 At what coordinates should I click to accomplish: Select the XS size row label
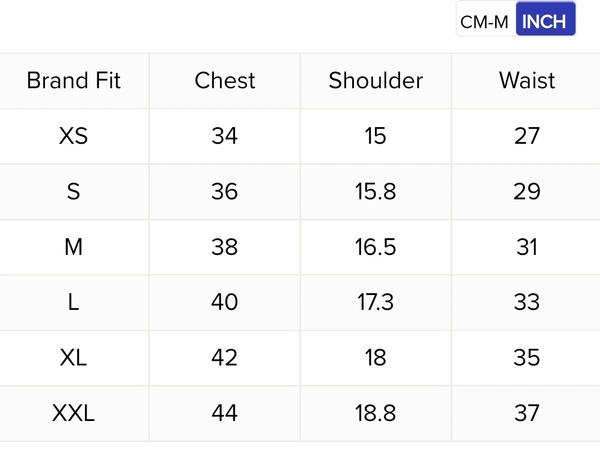coord(74,136)
